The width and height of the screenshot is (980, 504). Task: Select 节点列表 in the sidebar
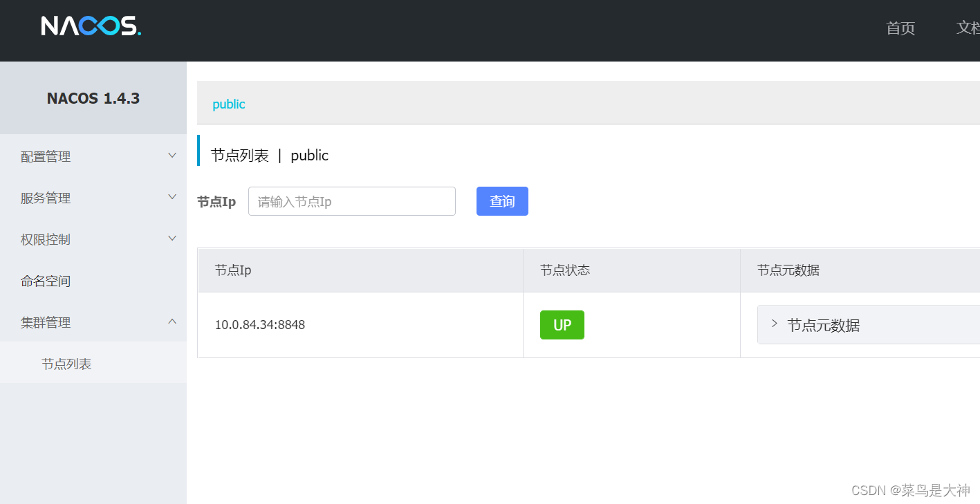click(93, 364)
